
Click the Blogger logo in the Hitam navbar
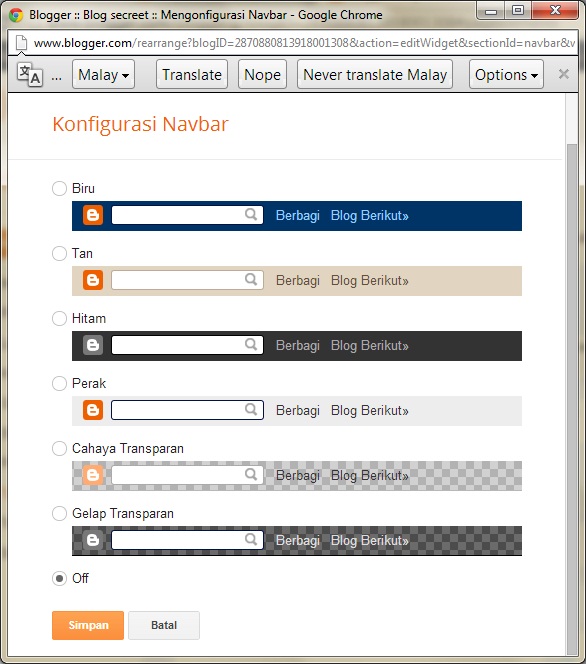[x=93, y=346]
